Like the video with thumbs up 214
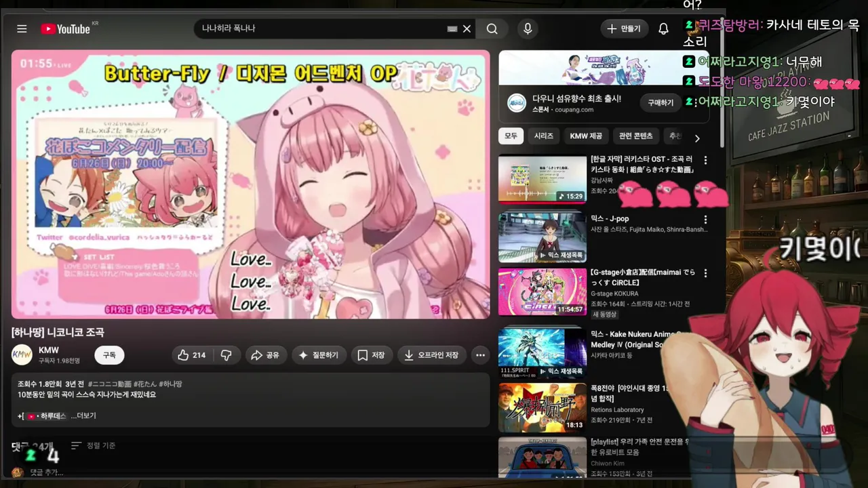This screenshot has height=488, width=868. pyautogui.click(x=192, y=355)
